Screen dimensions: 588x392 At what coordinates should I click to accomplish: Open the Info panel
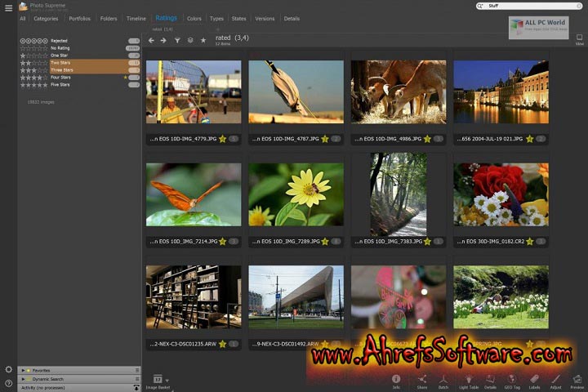pos(396,381)
